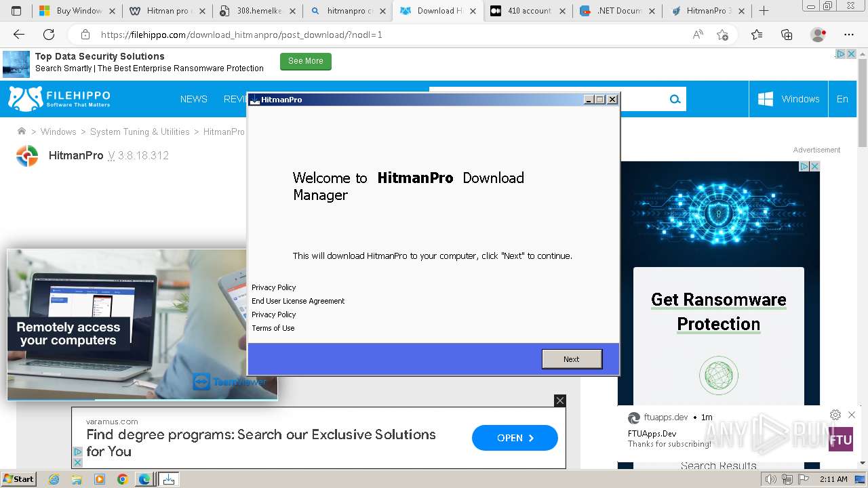868x488 pixels.
Task: Click the HitmanPro app icon on page
Action: 27,156
